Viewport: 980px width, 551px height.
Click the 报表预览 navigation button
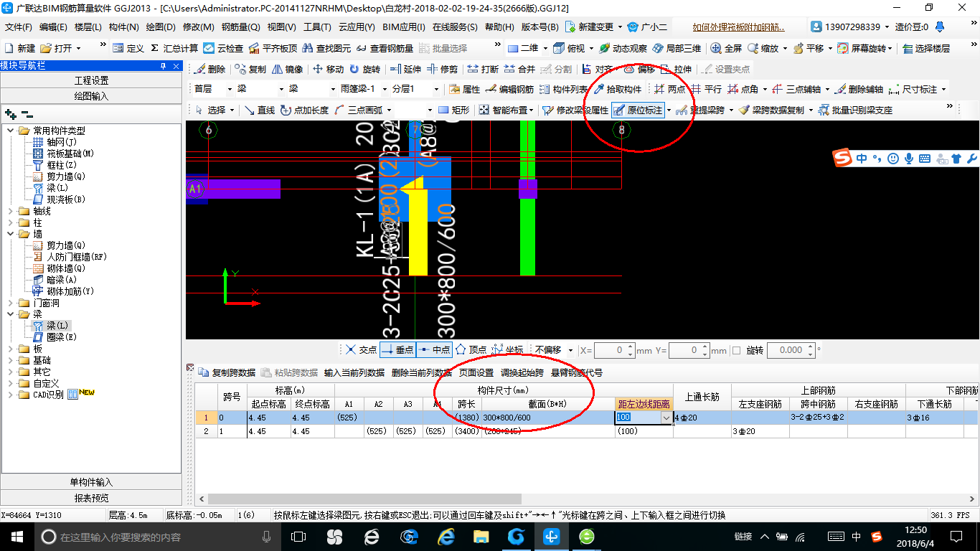pyautogui.click(x=91, y=498)
